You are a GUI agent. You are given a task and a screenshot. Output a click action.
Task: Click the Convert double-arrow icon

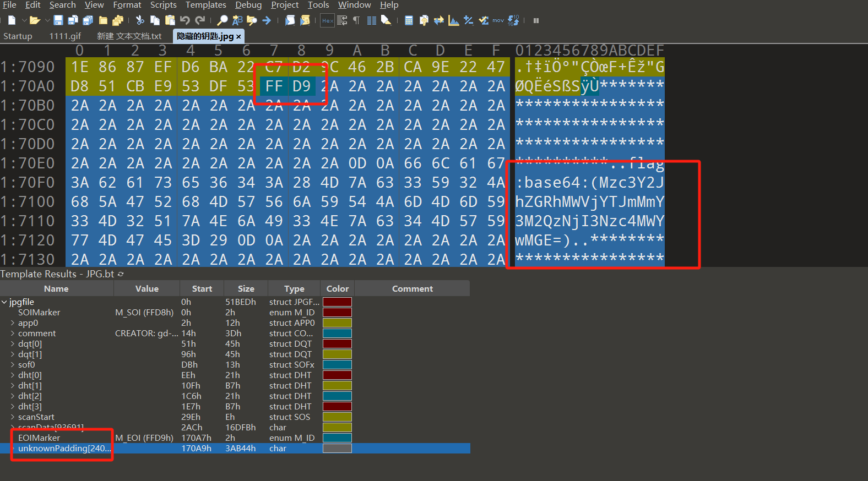click(x=438, y=20)
